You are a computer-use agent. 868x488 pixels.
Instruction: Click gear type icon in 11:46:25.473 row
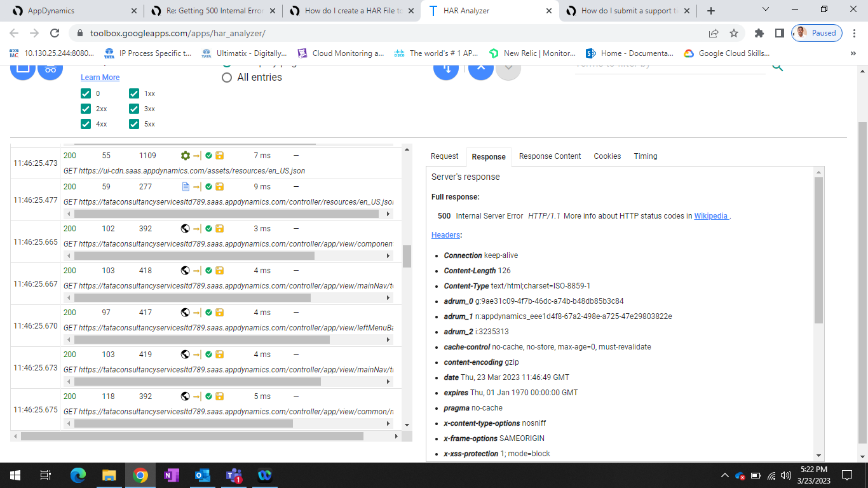point(186,155)
